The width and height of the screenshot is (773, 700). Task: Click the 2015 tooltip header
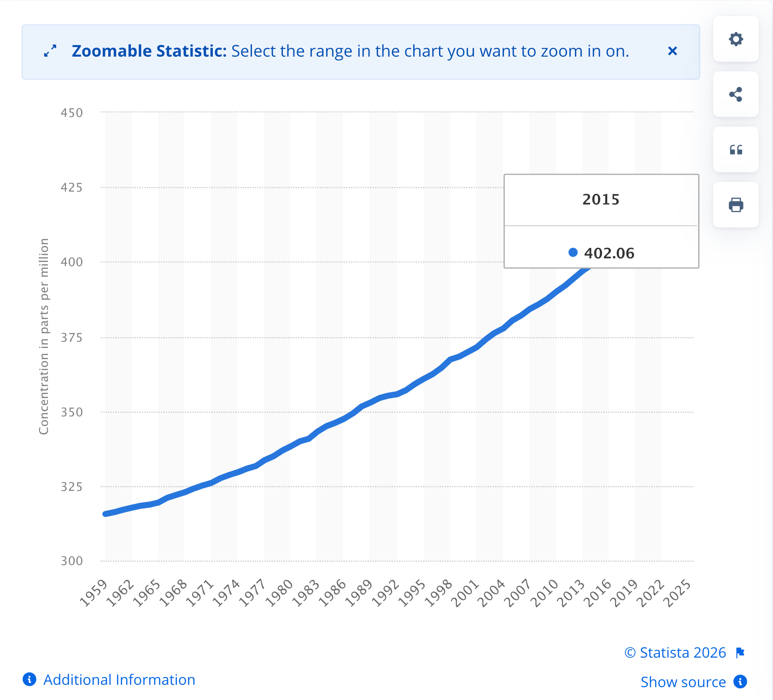click(601, 199)
